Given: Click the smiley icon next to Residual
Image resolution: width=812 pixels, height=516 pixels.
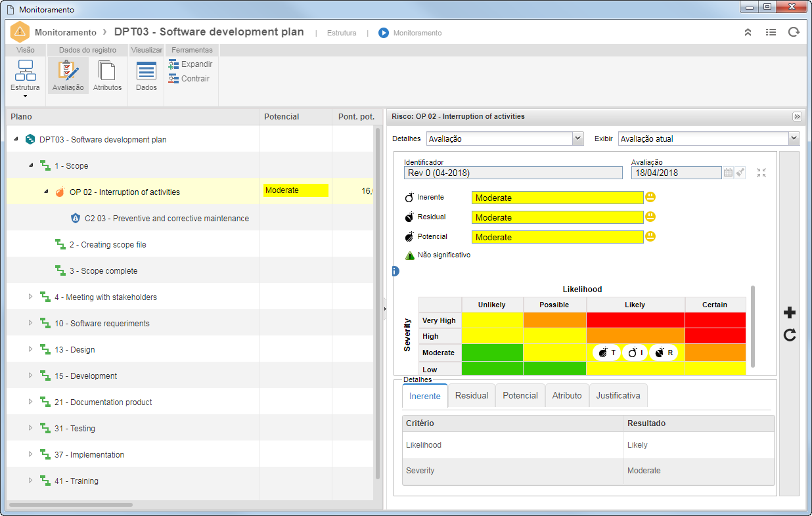Looking at the screenshot, I should pyautogui.click(x=650, y=217).
